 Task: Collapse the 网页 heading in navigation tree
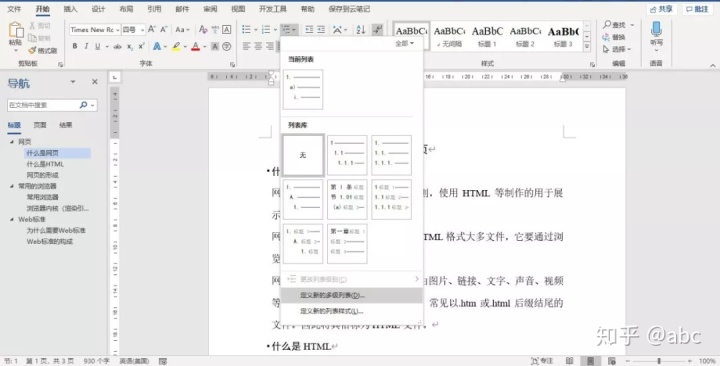(x=12, y=142)
